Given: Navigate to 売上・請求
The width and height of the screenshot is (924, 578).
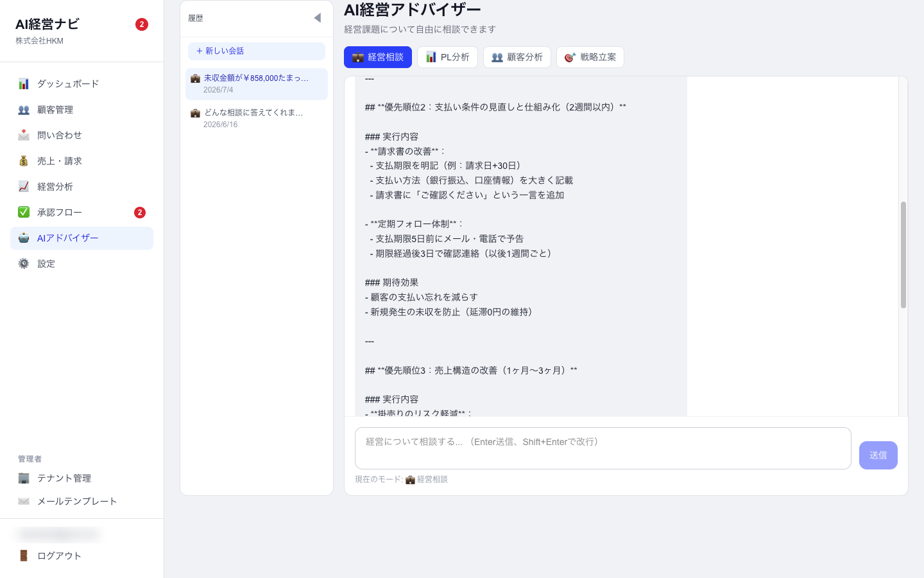Looking at the screenshot, I should pos(81,161).
